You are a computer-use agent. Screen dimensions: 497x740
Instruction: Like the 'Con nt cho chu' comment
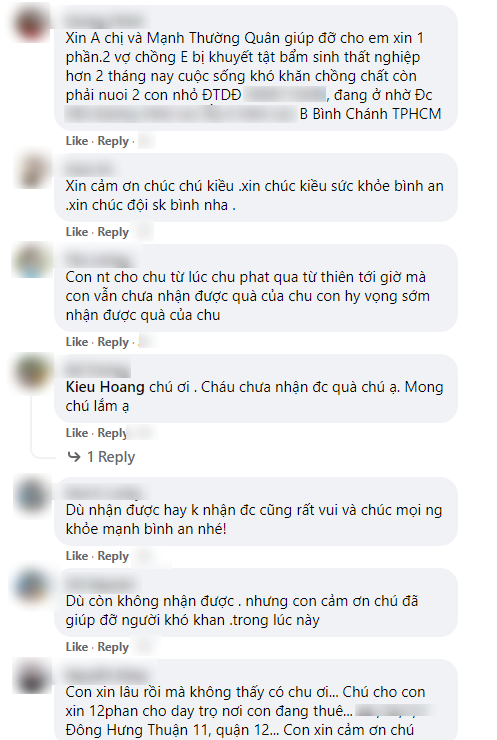(77, 342)
